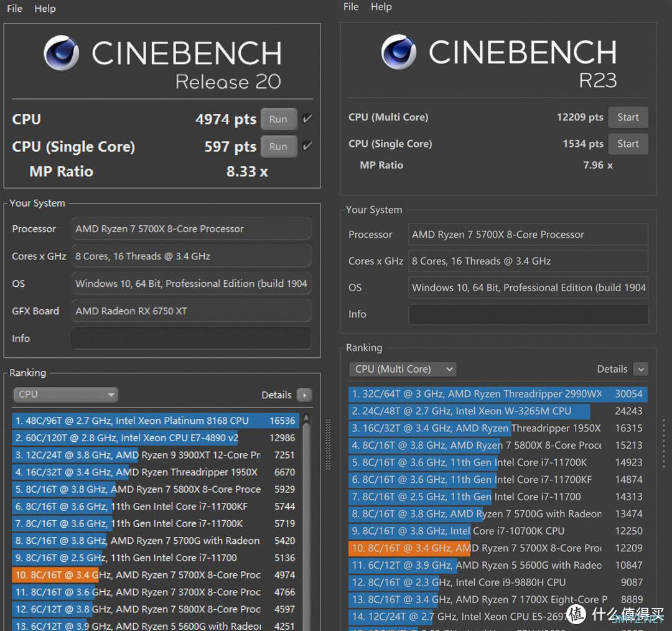Open the CPU (Multi Core) ranking dropdown in R23
The height and width of the screenshot is (631, 672).
[x=403, y=369]
